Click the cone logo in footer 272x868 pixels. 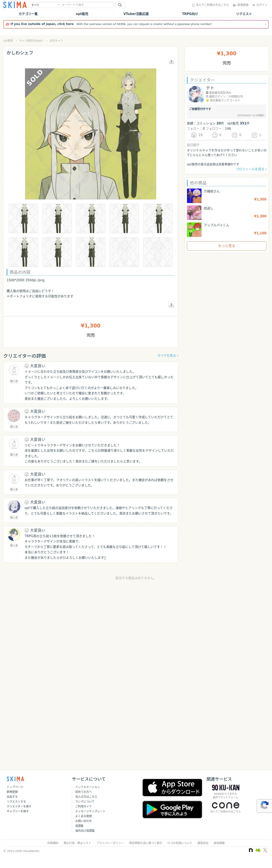click(225, 805)
